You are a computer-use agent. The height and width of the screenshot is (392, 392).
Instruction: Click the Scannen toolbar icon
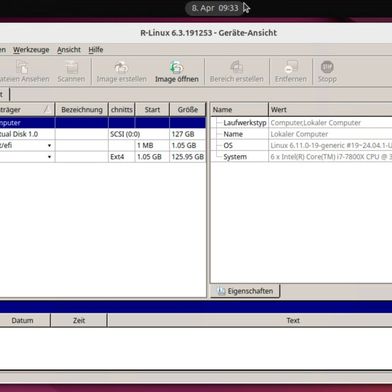pos(71,67)
